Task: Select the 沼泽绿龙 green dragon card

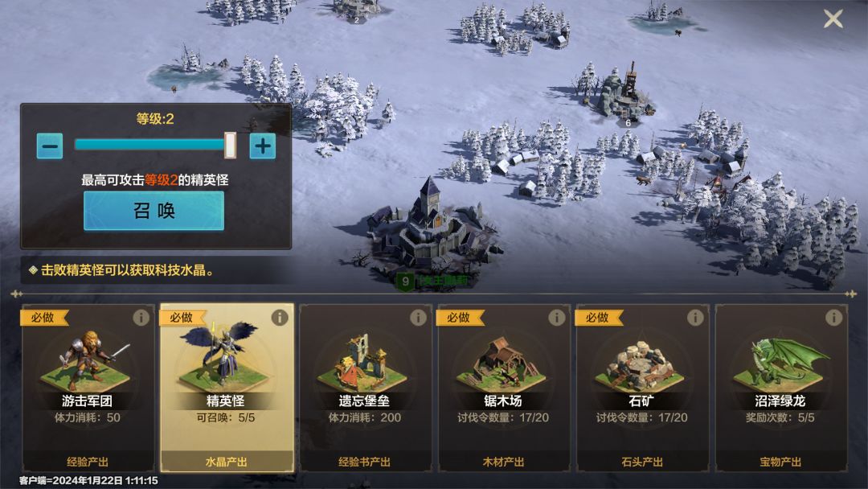Action: coord(781,388)
